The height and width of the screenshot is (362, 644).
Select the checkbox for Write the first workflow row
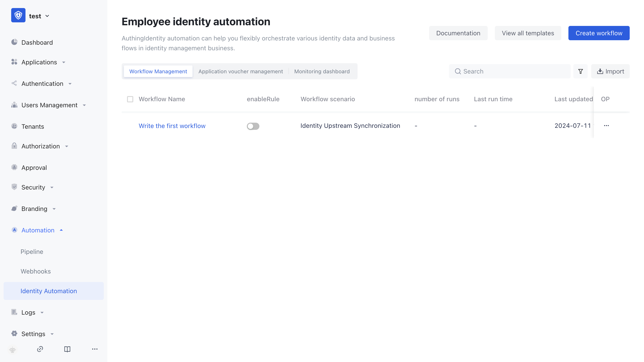pyautogui.click(x=130, y=126)
